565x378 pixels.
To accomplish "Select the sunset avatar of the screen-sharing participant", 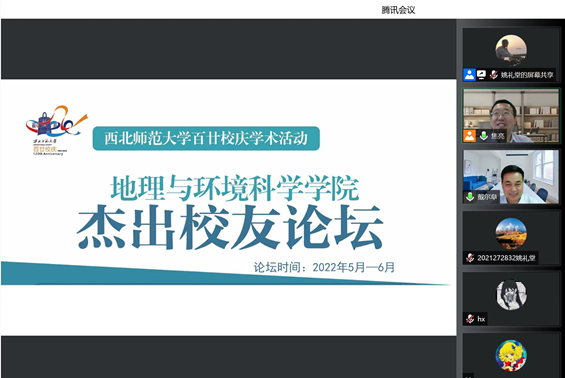I will (511, 50).
